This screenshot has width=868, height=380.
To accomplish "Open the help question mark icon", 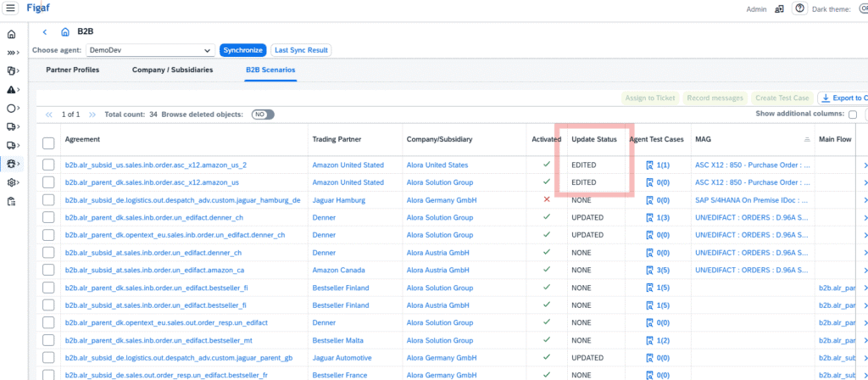I will point(799,8).
